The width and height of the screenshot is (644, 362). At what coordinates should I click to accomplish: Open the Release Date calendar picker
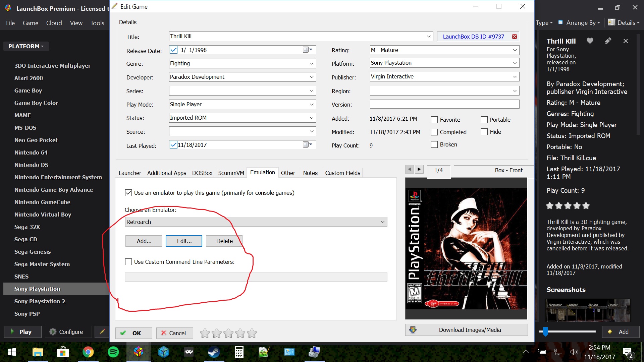coord(308,50)
